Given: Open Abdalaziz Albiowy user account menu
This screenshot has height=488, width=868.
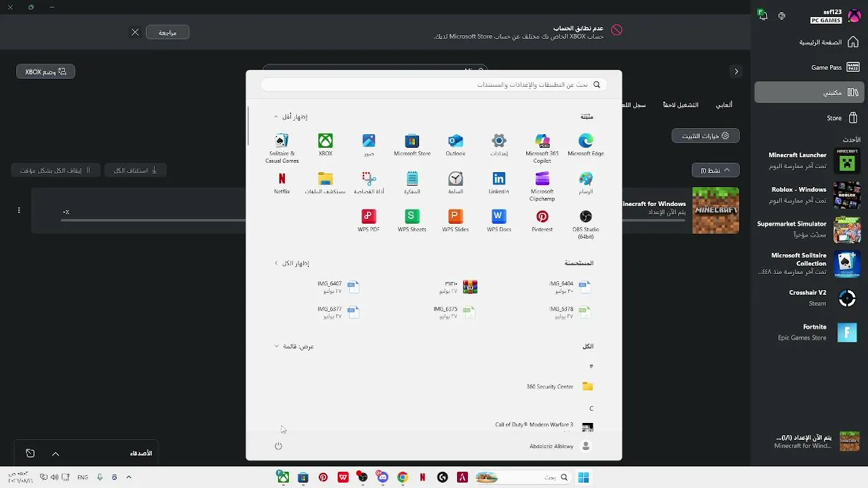Looking at the screenshot, I should tap(560, 446).
